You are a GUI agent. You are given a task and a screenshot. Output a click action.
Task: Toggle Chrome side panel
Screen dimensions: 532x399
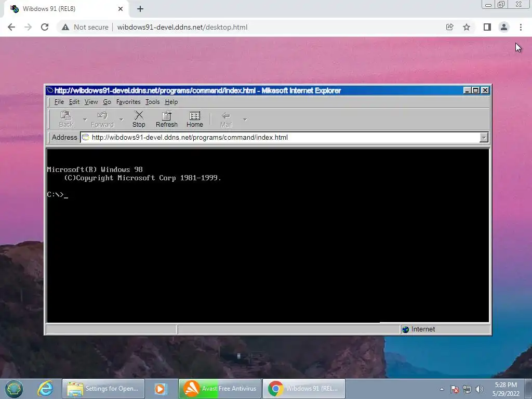coord(487,27)
